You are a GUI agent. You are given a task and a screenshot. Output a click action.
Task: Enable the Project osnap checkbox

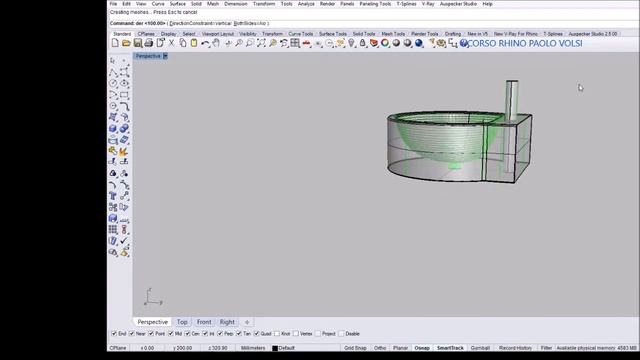click(318, 333)
